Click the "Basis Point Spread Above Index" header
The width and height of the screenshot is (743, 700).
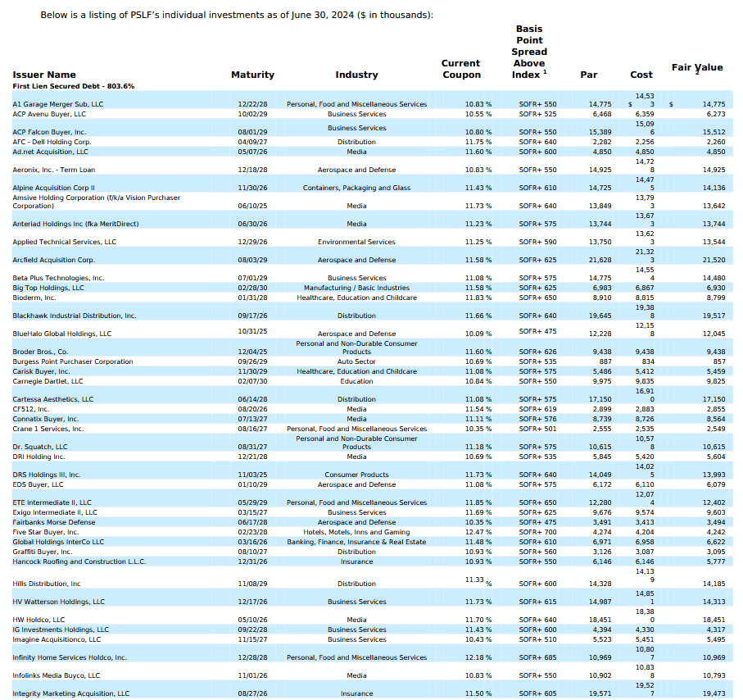point(529,52)
